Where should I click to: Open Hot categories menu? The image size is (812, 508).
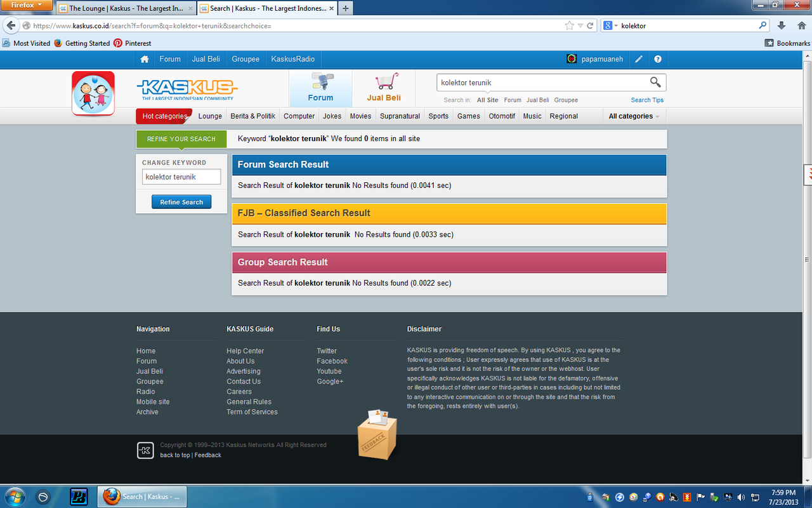(164, 116)
